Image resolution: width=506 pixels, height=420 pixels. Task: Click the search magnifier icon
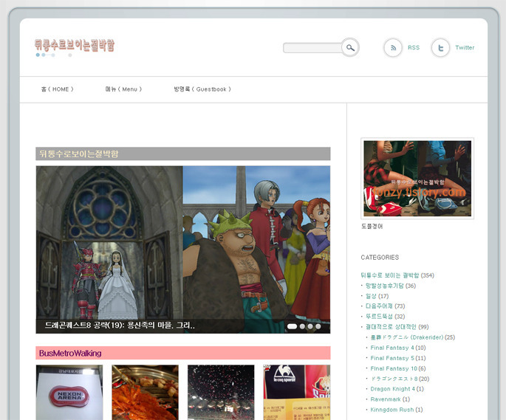(x=350, y=47)
